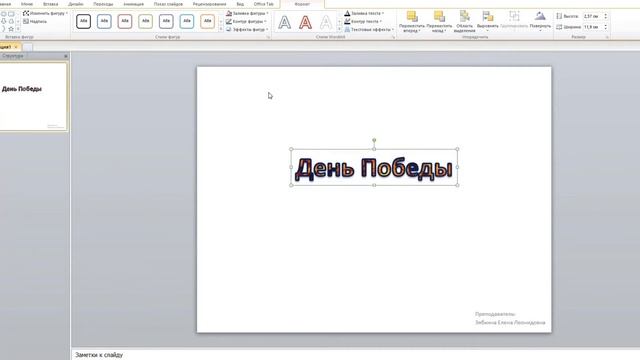Apply the purple outline shape style
Viewport: 640px width, 360px height.
(166, 21)
